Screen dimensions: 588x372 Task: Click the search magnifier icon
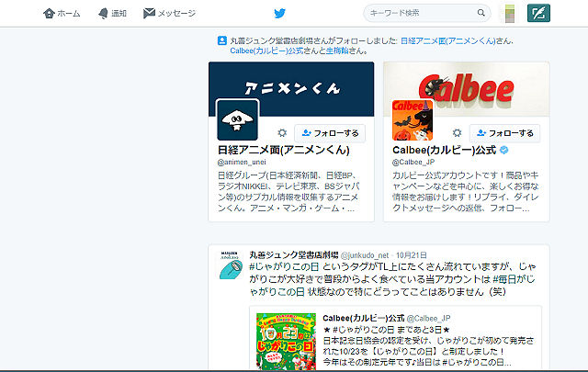point(481,13)
